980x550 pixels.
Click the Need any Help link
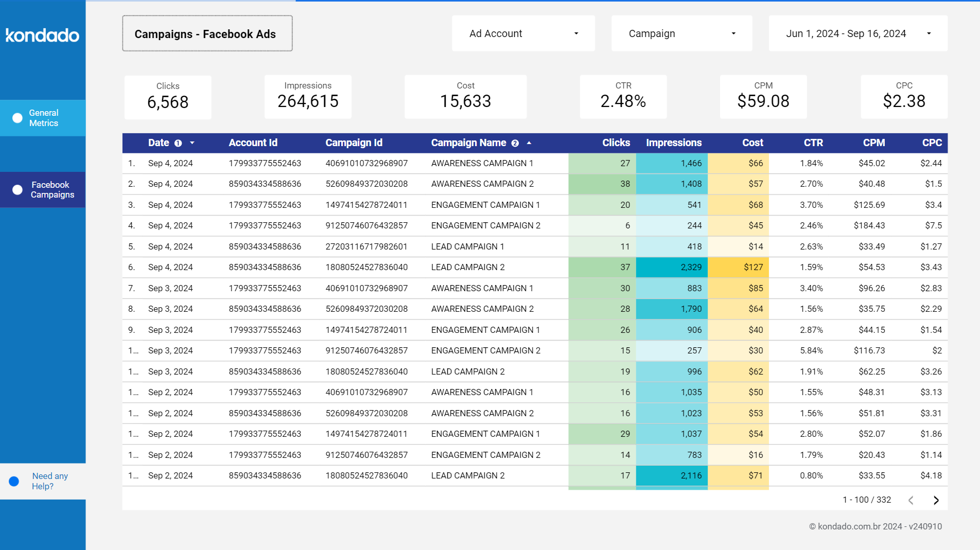tap(49, 481)
